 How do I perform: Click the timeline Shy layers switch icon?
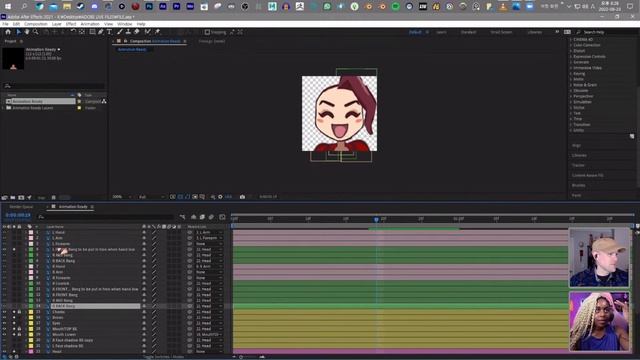coord(193,217)
